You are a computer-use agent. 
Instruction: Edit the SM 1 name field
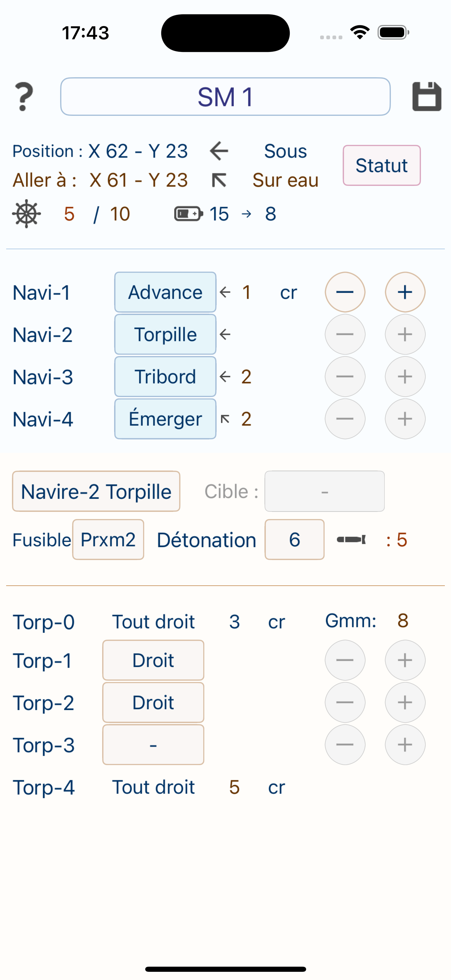[x=225, y=97]
